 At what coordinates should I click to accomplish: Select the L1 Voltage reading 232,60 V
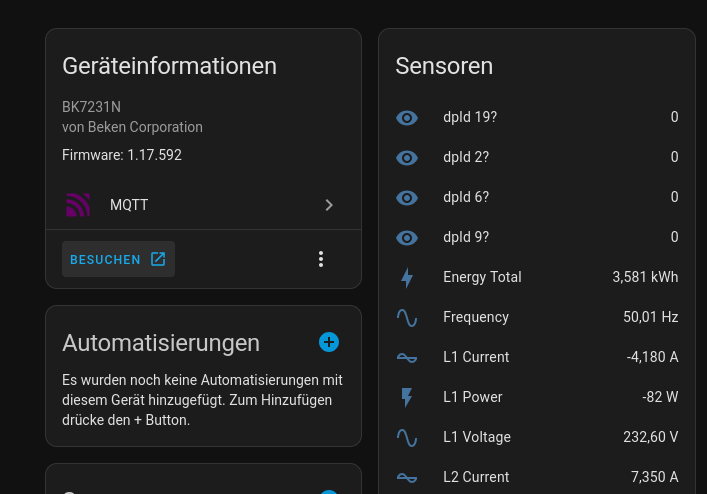click(650, 437)
